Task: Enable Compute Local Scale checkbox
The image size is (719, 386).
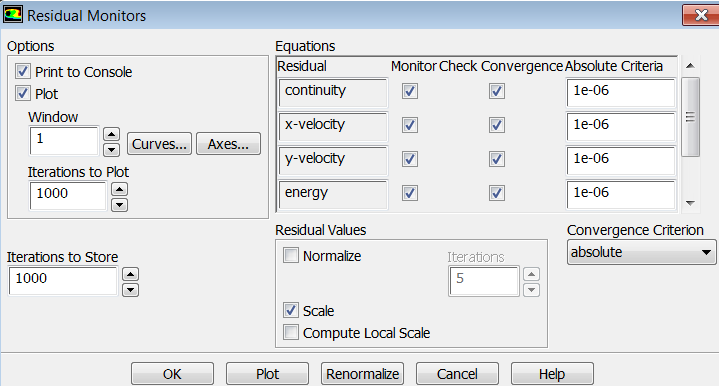Action: coord(291,332)
